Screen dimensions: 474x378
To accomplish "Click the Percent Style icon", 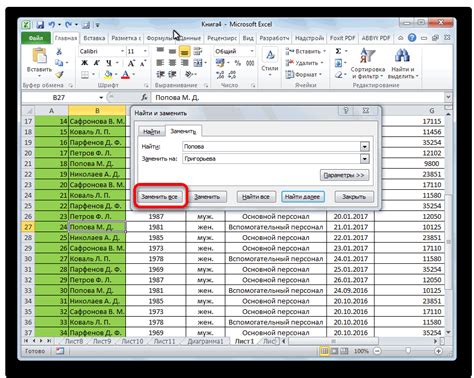I will click(238, 63).
